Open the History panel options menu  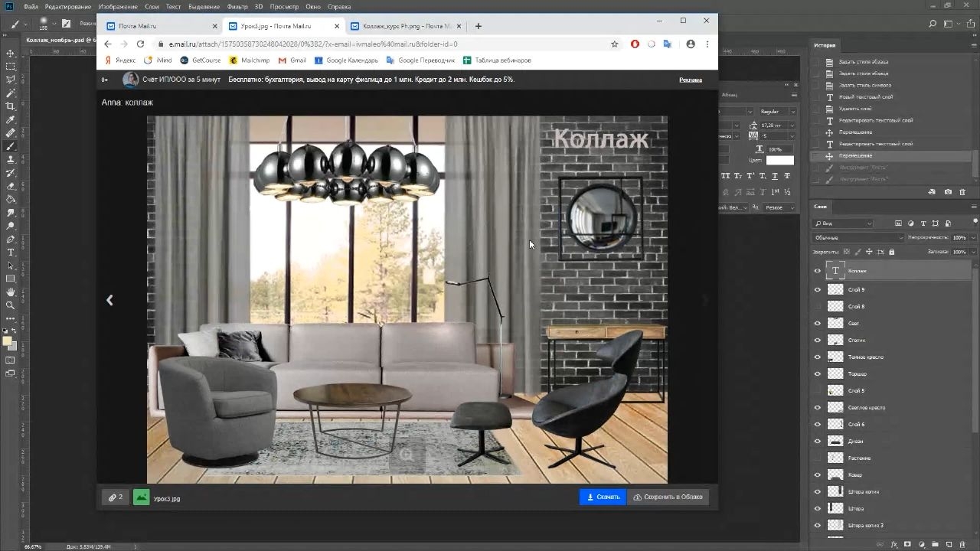pyautogui.click(x=974, y=45)
